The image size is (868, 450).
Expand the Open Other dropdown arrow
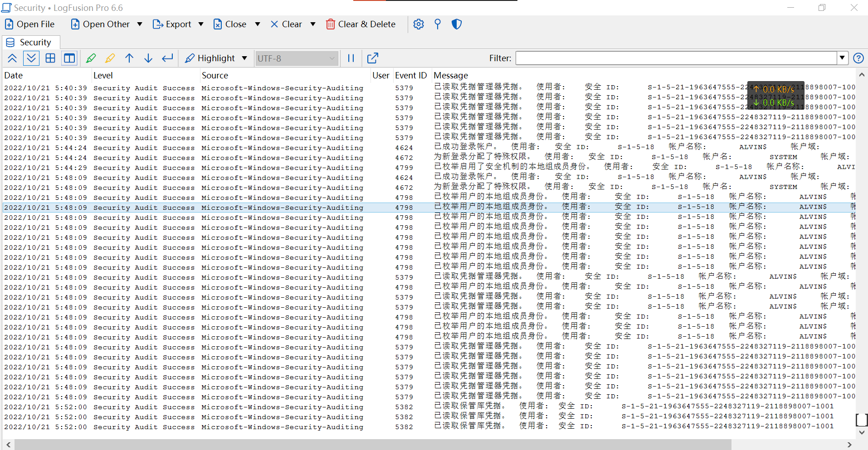140,24
